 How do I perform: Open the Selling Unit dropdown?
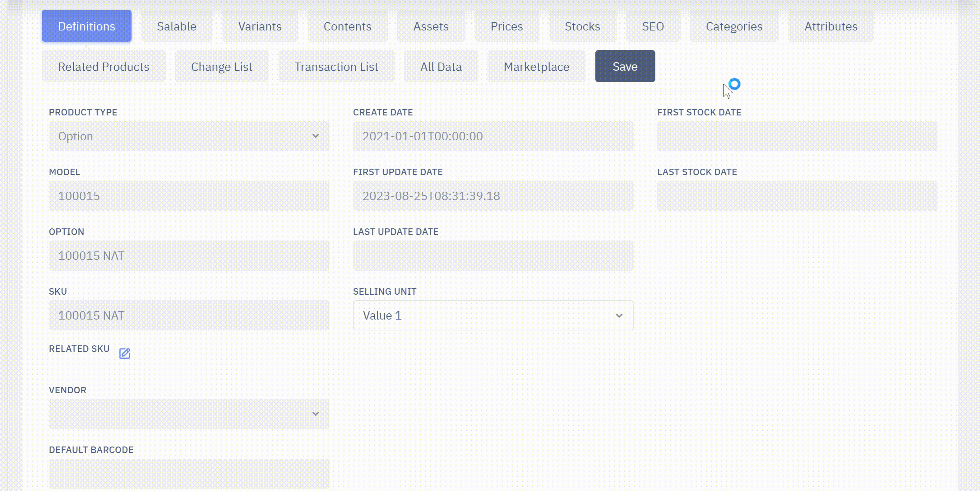[493, 315]
